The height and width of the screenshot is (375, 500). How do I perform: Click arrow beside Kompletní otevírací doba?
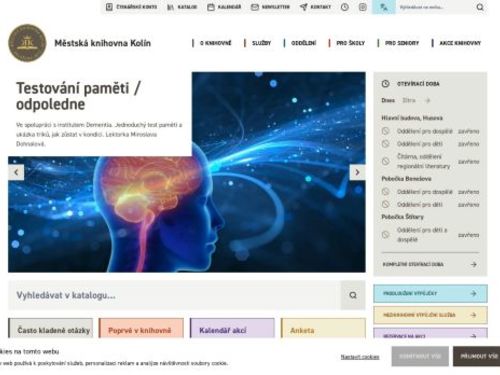pos(473,264)
